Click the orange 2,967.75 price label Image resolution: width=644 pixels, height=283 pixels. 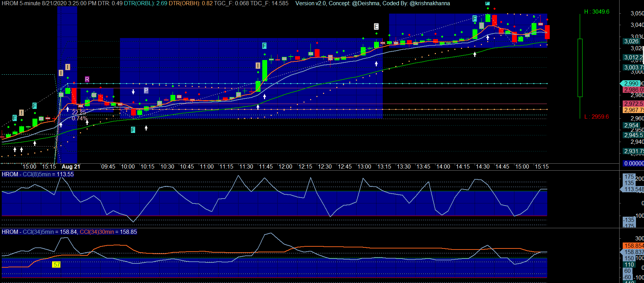pos(633,110)
